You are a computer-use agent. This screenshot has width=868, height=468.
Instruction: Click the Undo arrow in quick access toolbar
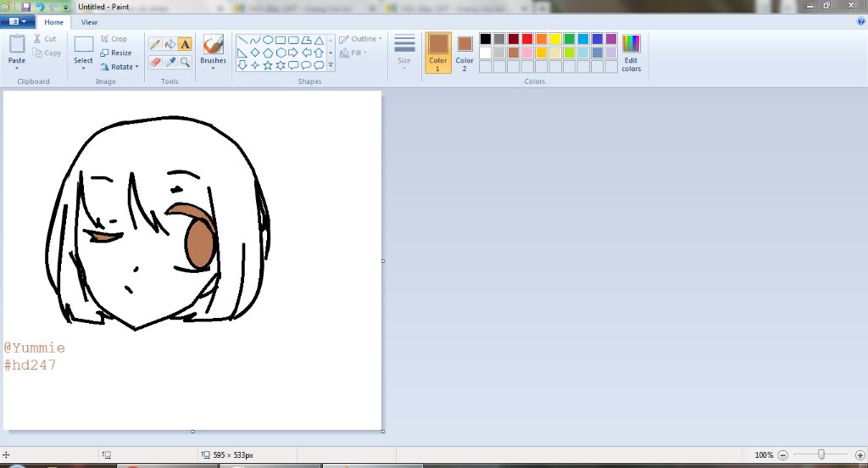coord(41,7)
